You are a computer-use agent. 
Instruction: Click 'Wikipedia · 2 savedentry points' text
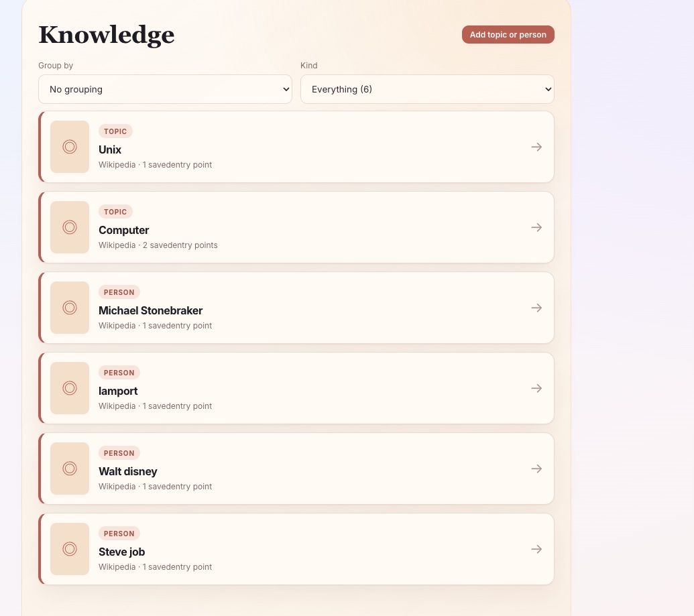point(158,245)
